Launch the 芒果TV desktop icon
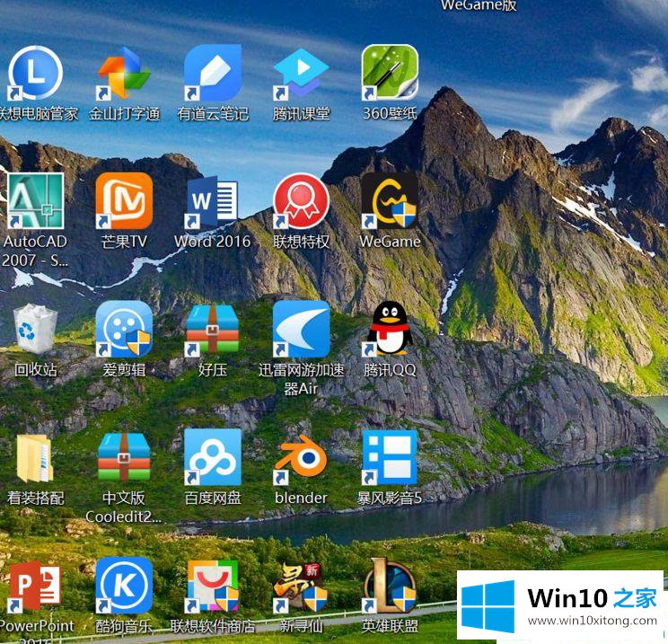The height and width of the screenshot is (644, 668). (x=124, y=200)
